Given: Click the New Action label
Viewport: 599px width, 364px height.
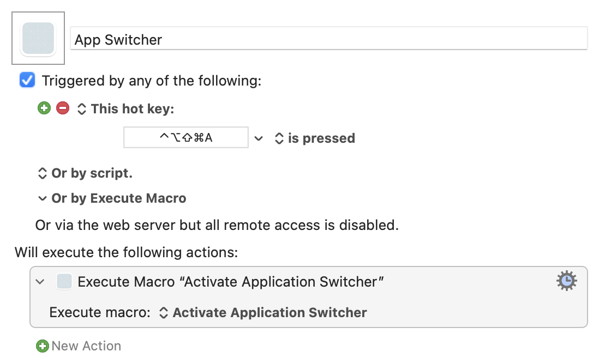Looking at the screenshot, I should [x=86, y=346].
